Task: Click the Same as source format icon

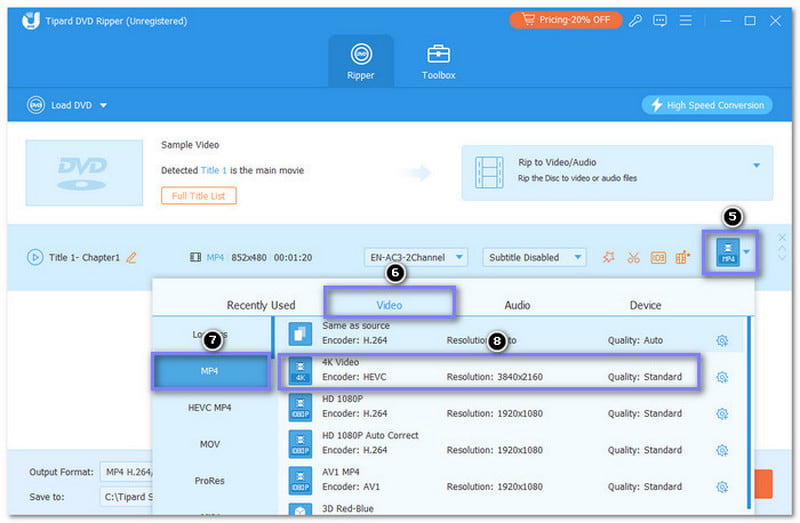Action: coord(301,334)
